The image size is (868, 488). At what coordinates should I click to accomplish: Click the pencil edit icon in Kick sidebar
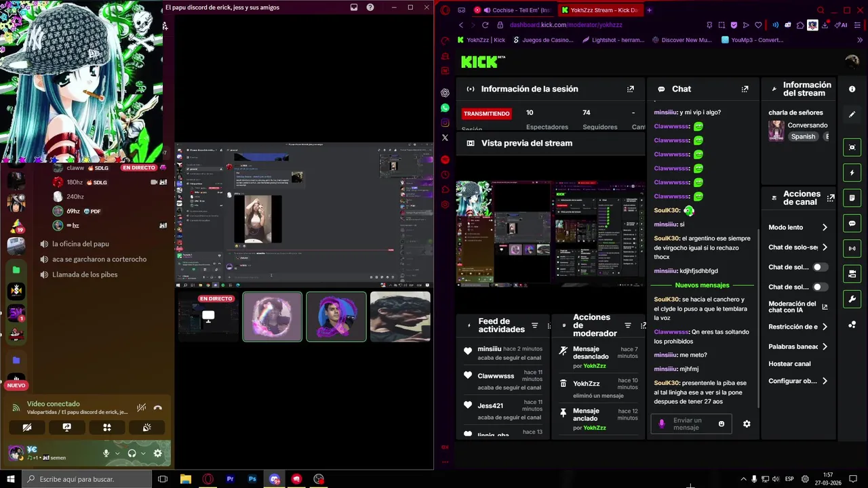coord(852,115)
